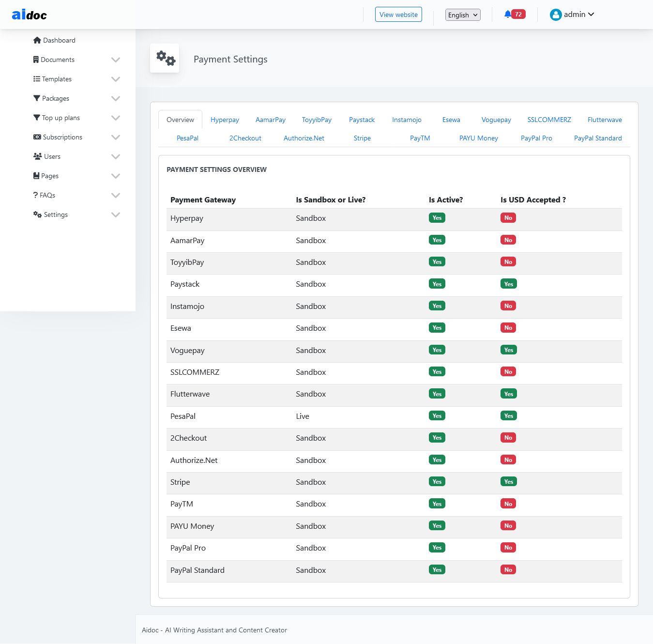653x644 pixels.
Task: Open the English language dropdown
Action: (x=463, y=15)
